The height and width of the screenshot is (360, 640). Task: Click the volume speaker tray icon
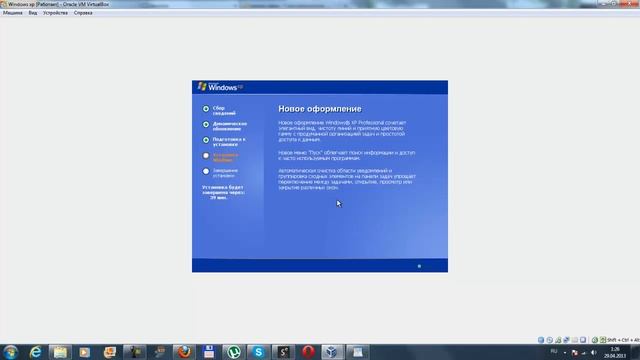(594, 353)
